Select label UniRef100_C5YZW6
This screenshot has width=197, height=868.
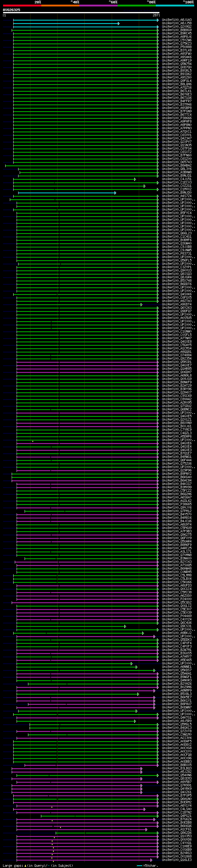click(x=177, y=40)
